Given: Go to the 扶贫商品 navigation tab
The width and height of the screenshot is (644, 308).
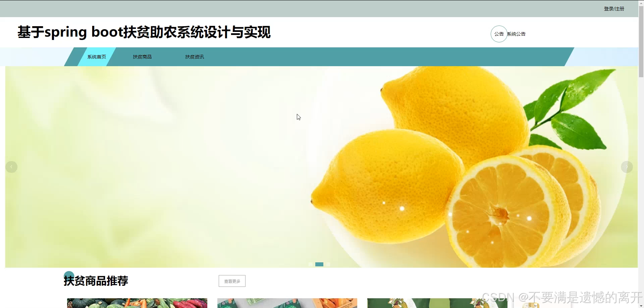Looking at the screenshot, I should (x=142, y=57).
